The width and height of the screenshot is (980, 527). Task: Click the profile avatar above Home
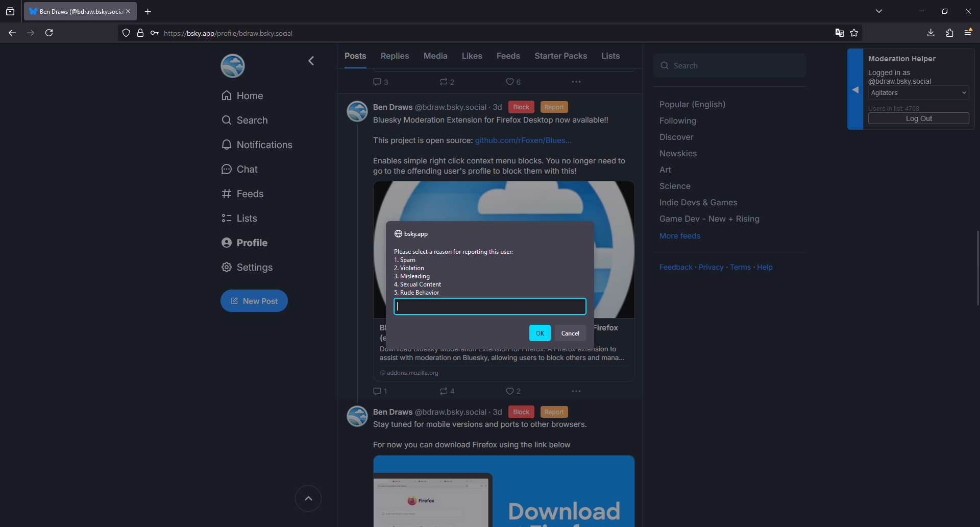(233, 66)
